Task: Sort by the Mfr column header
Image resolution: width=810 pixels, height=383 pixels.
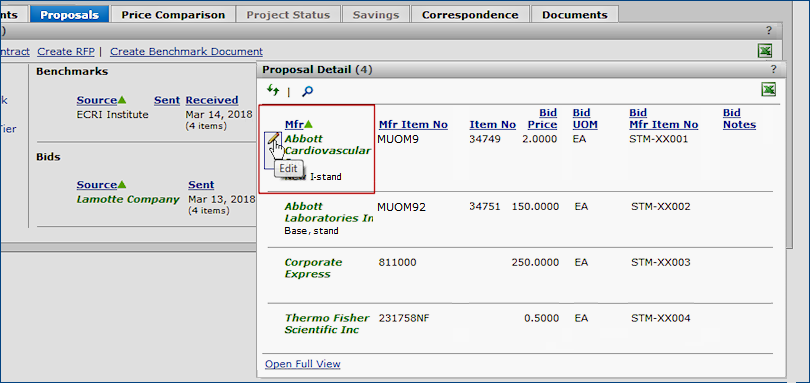Action: pos(294,124)
